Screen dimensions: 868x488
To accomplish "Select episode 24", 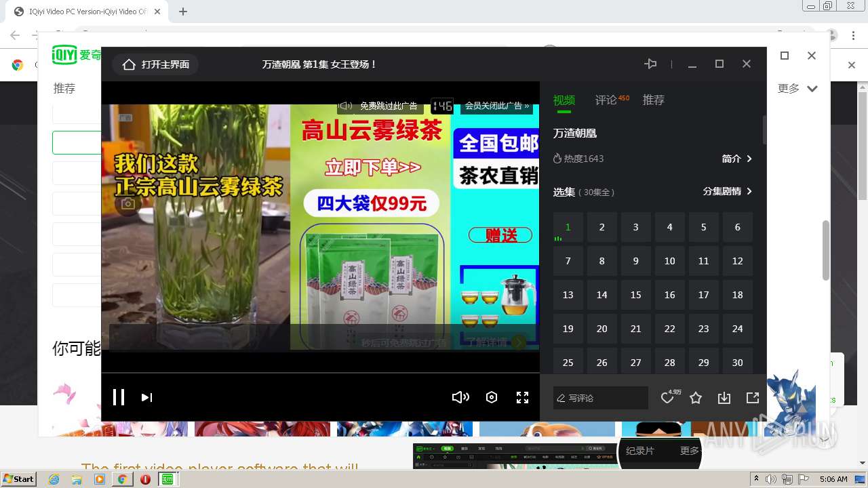I will point(738,329).
